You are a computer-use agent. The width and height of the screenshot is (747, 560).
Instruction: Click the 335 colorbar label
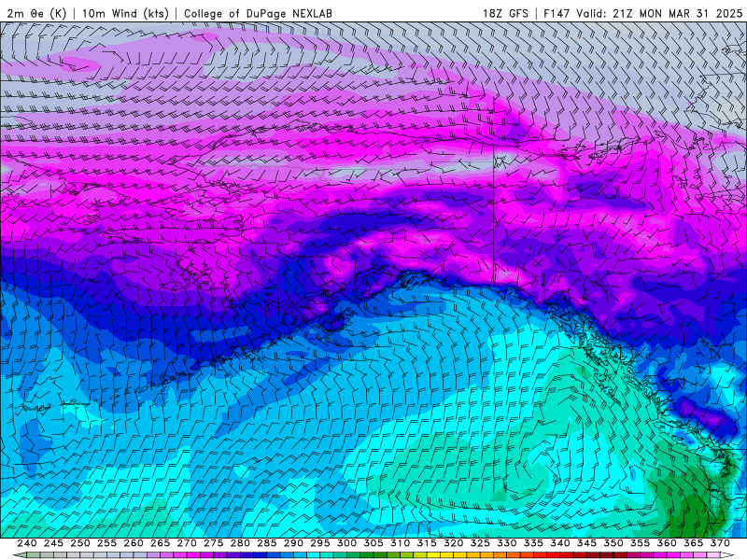point(533,543)
